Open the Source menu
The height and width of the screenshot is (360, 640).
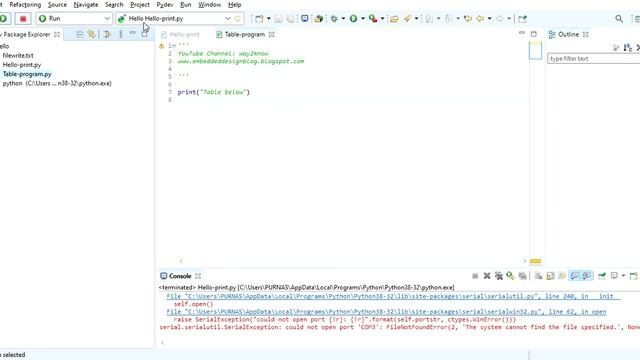(57, 4)
